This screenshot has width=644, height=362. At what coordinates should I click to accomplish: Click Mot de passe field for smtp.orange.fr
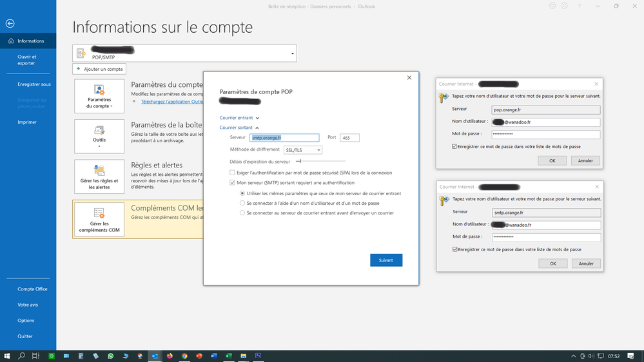click(547, 237)
